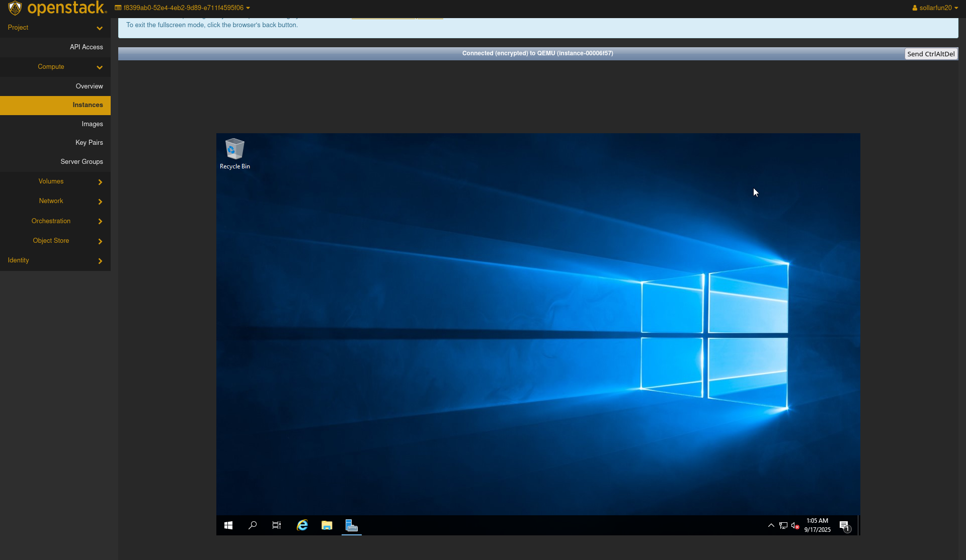This screenshot has width=966, height=560.
Task: Expand the Network sidebar section
Action: click(51, 201)
